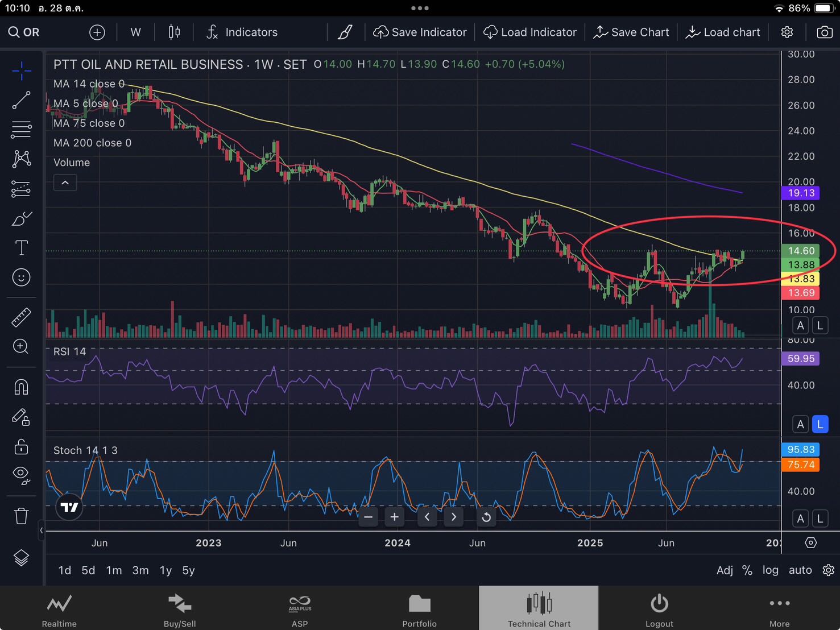Click the Load Indicator button
Screen dimensions: 840x630
pos(529,32)
